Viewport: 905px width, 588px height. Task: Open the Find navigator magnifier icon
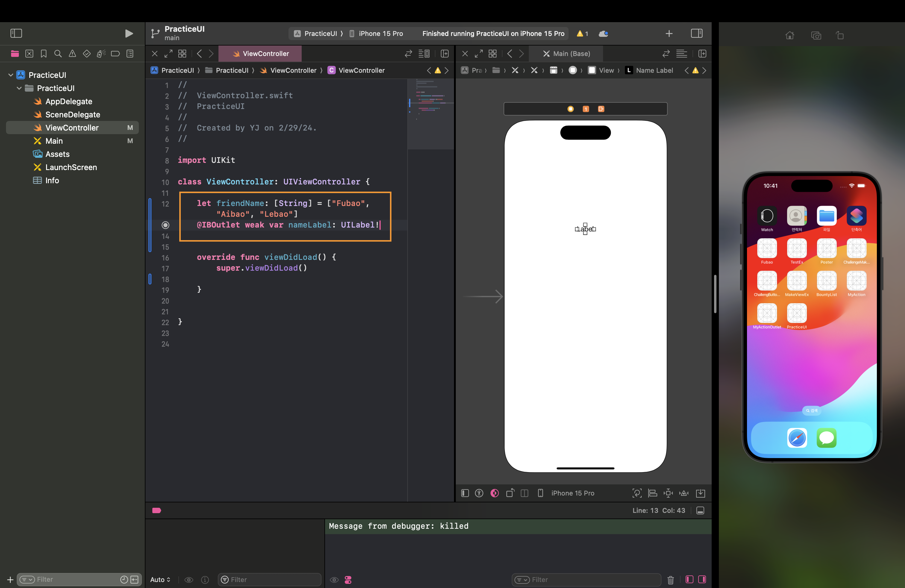[x=58, y=54]
